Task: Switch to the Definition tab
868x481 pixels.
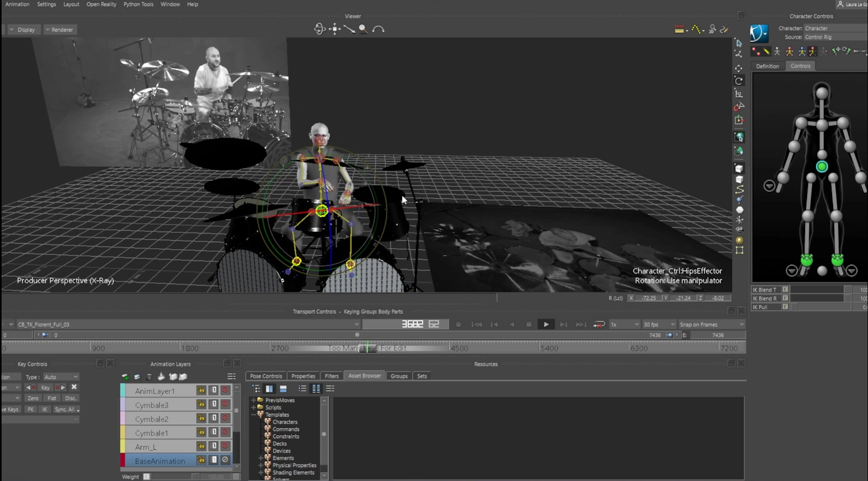Action: pos(768,66)
